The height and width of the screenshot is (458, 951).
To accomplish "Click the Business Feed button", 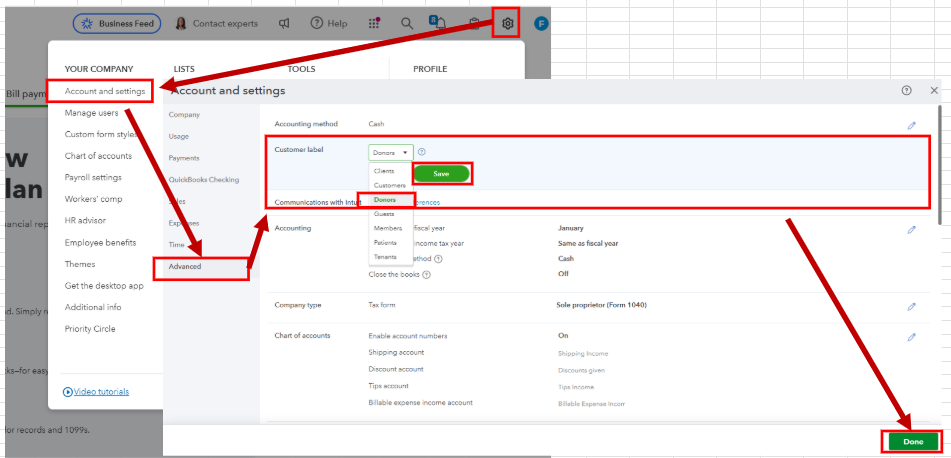I will click(x=117, y=24).
